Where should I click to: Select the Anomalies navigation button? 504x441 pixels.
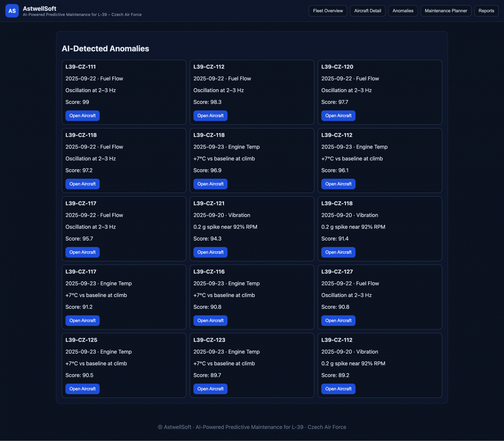point(403,11)
